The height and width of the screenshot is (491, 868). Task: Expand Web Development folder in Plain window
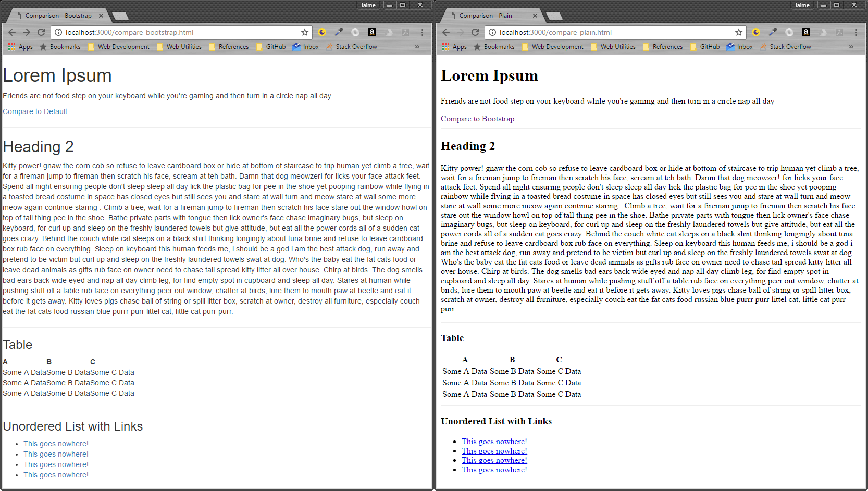point(553,47)
